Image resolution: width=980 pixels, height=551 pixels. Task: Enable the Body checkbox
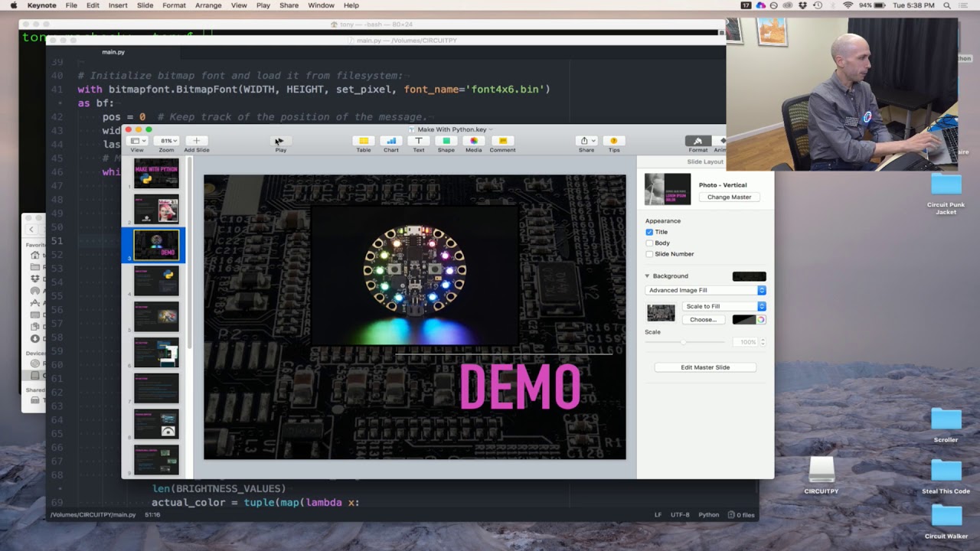pos(649,243)
